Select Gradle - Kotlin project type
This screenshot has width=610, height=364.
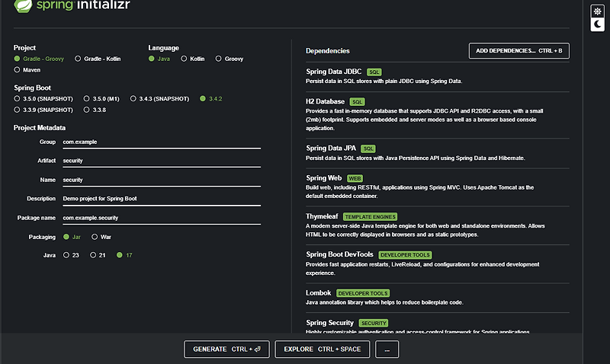click(x=98, y=59)
